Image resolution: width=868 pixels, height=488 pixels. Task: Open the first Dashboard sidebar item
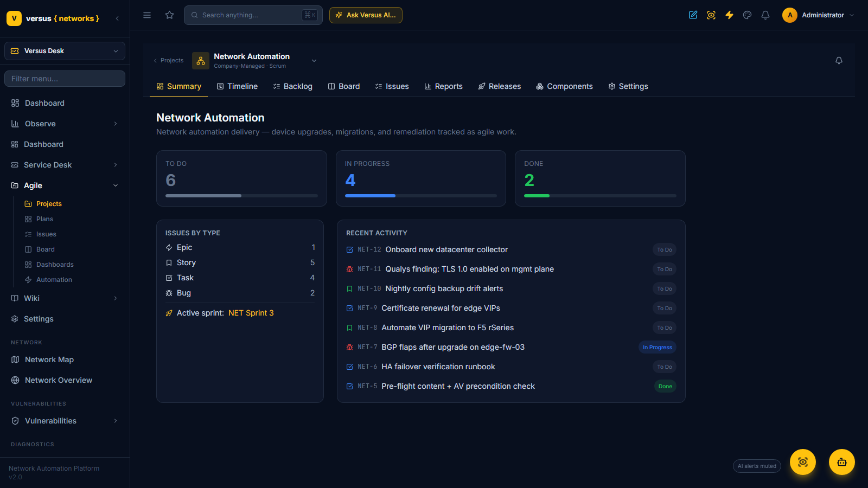65,103
